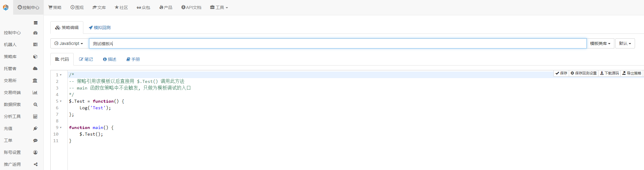Click the 保存 save button
Viewport: 644px width, 170px height.
[561, 73]
